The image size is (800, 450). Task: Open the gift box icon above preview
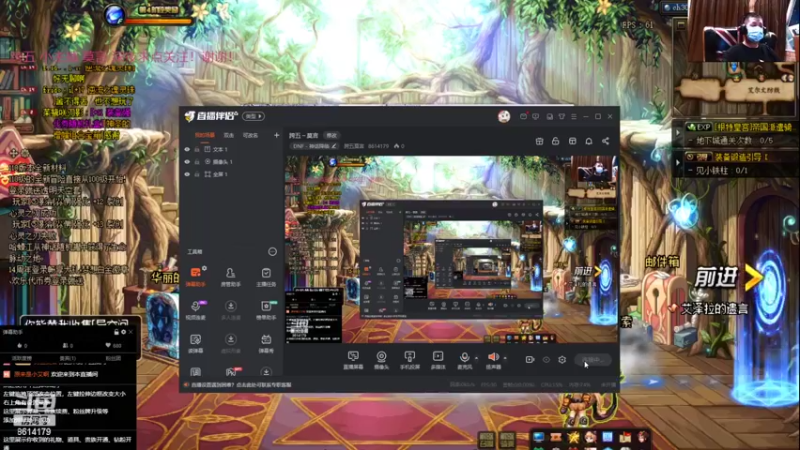[x=539, y=141]
